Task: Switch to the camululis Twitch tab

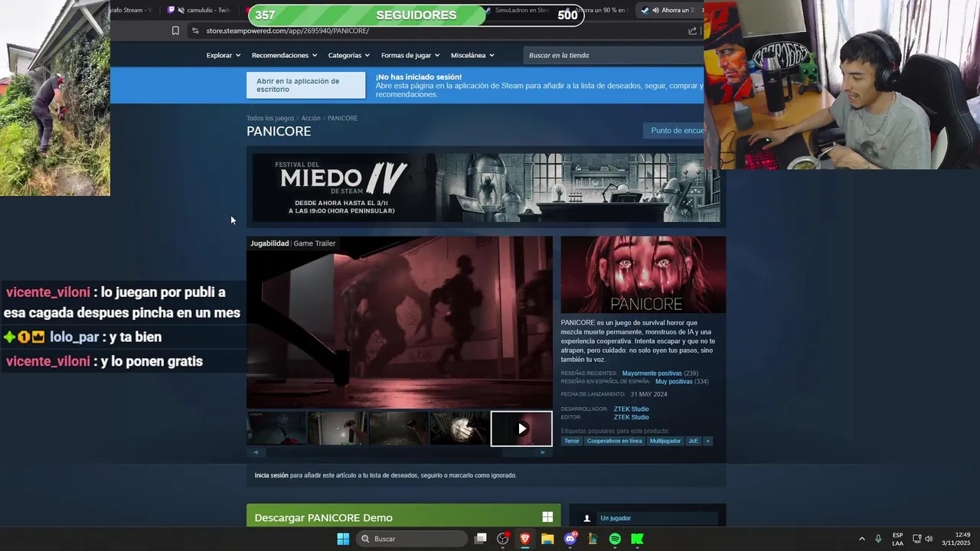Action: tap(201, 10)
